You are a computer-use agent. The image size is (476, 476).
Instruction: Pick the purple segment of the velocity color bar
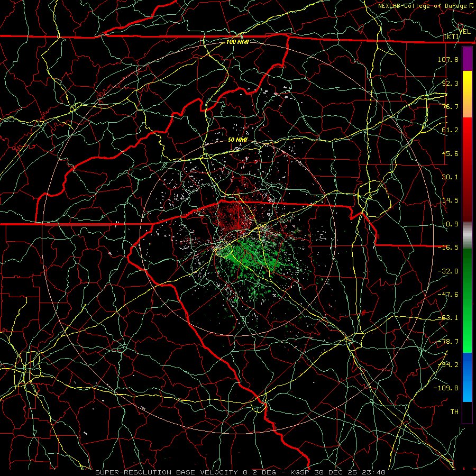point(467,59)
